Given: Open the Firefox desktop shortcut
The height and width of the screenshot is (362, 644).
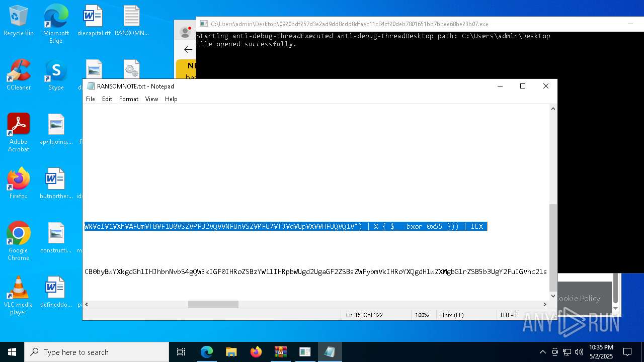Looking at the screenshot, I should click(x=19, y=184).
